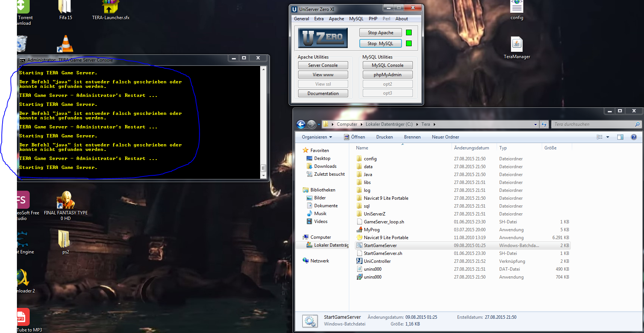Open the Organisieren dropdown menu
Image resolution: width=644 pixels, height=333 pixels.
tap(317, 137)
